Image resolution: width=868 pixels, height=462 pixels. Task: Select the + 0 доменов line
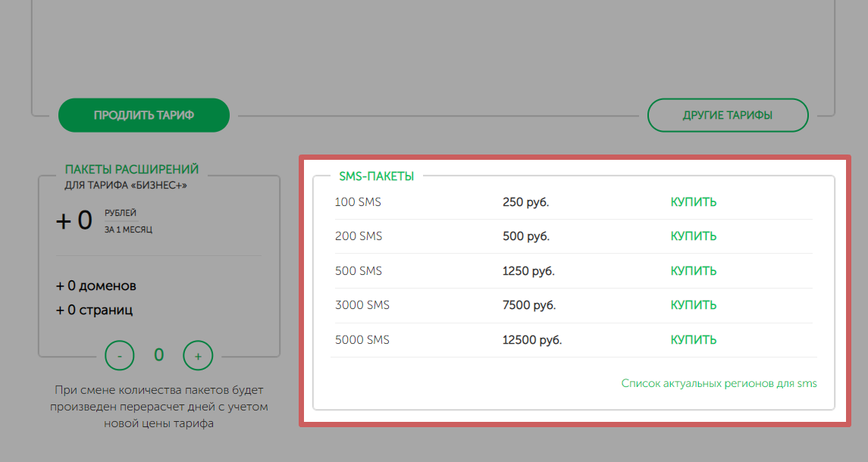click(x=96, y=286)
